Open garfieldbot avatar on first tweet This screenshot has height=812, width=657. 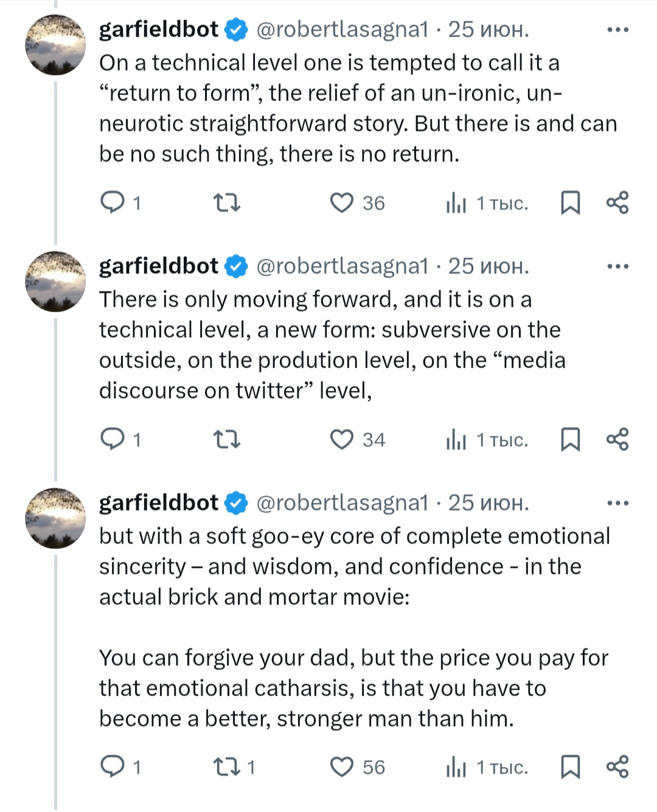click(55, 45)
